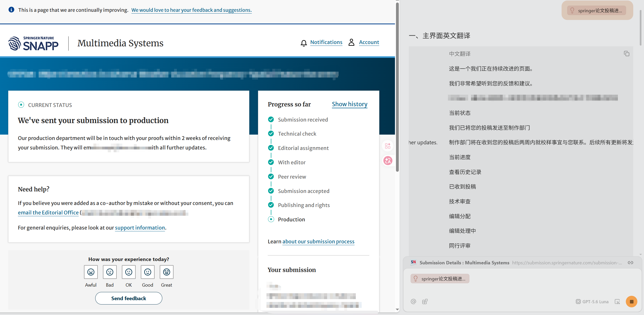Click the Technical check checkmark icon
644x315 pixels.
coord(271,134)
